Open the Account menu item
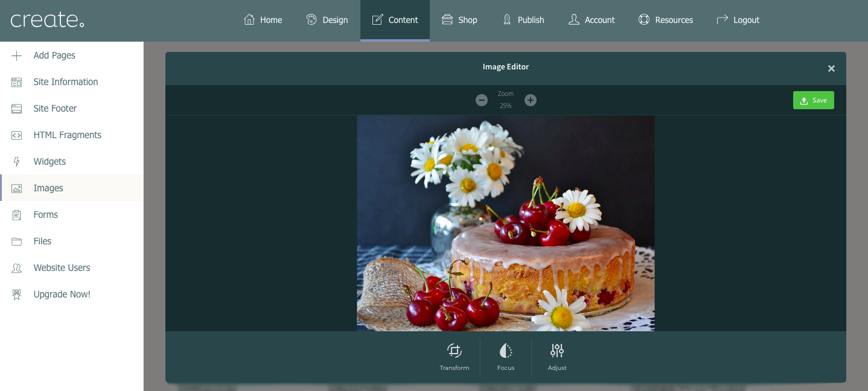868x391 pixels. coord(592,20)
